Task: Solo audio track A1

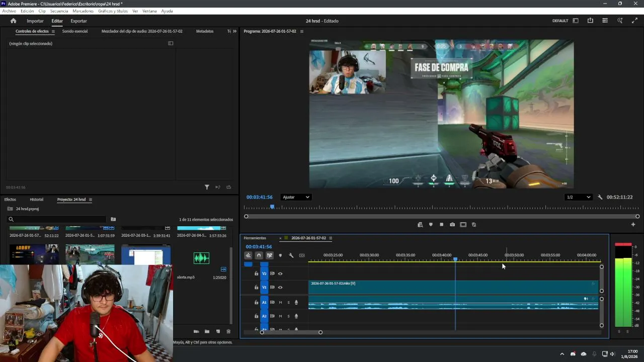Action: pyautogui.click(x=288, y=302)
